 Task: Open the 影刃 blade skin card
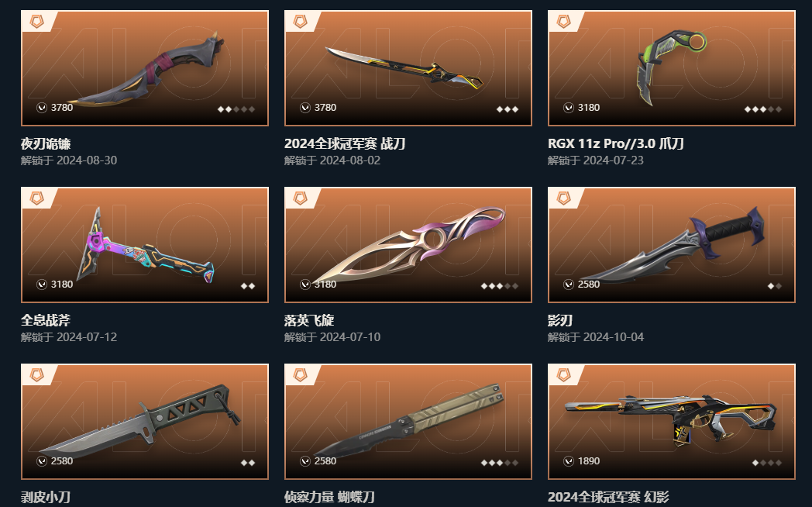(x=672, y=244)
